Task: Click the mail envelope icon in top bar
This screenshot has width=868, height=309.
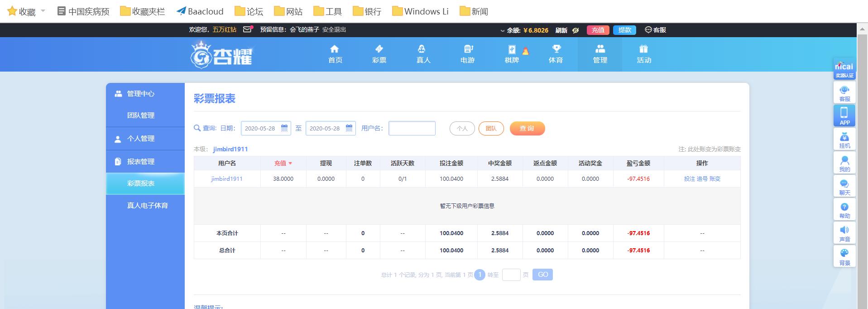Action: pyautogui.click(x=247, y=29)
